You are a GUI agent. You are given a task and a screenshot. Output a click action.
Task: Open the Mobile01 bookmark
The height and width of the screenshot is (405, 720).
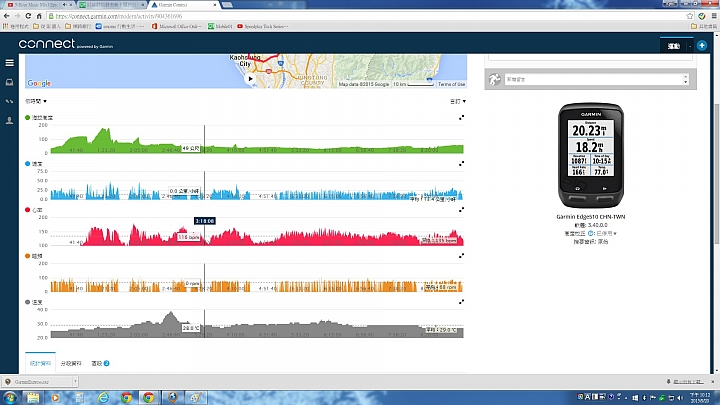[220, 27]
